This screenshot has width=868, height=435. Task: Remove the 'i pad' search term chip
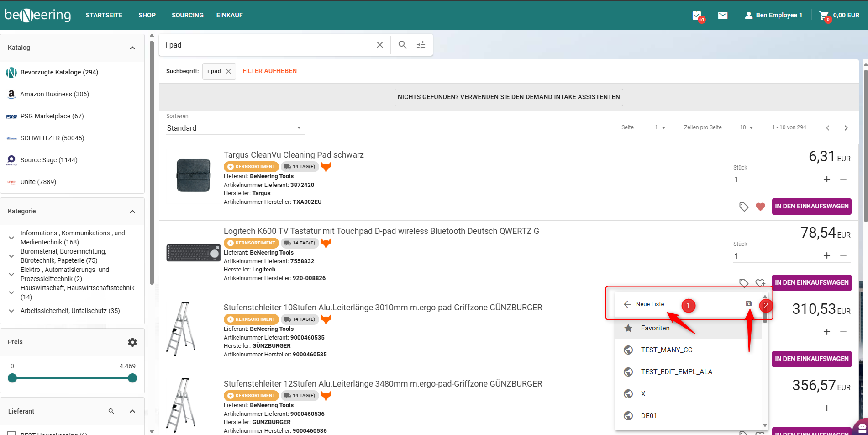(x=228, y=71)
